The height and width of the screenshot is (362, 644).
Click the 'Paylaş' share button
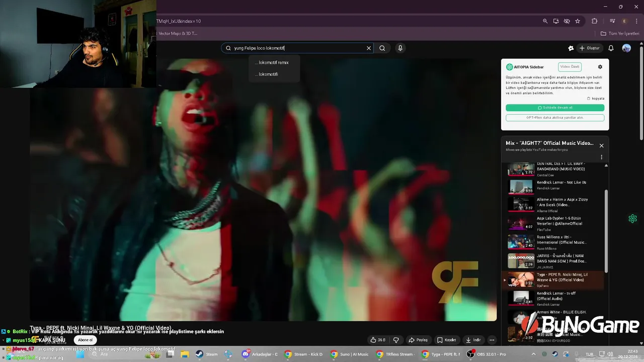(x=418, y=340)
